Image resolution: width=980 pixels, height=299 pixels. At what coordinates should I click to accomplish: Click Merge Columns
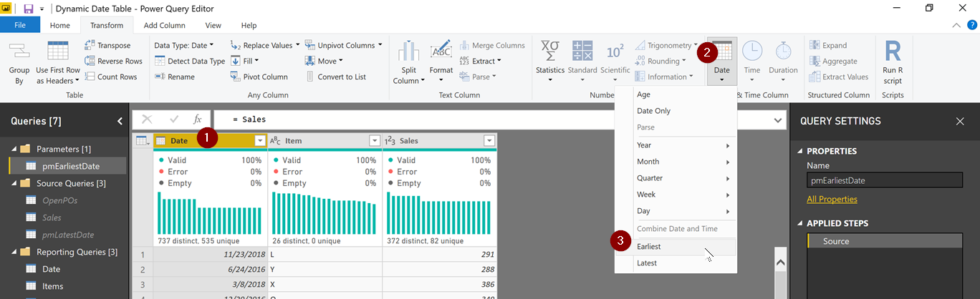coord(491,45)
